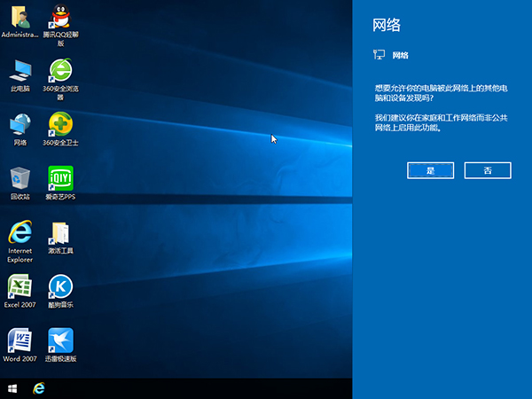Launch Tencent QQ light version shortcut
532x399 pixels.
coord(60,17)
